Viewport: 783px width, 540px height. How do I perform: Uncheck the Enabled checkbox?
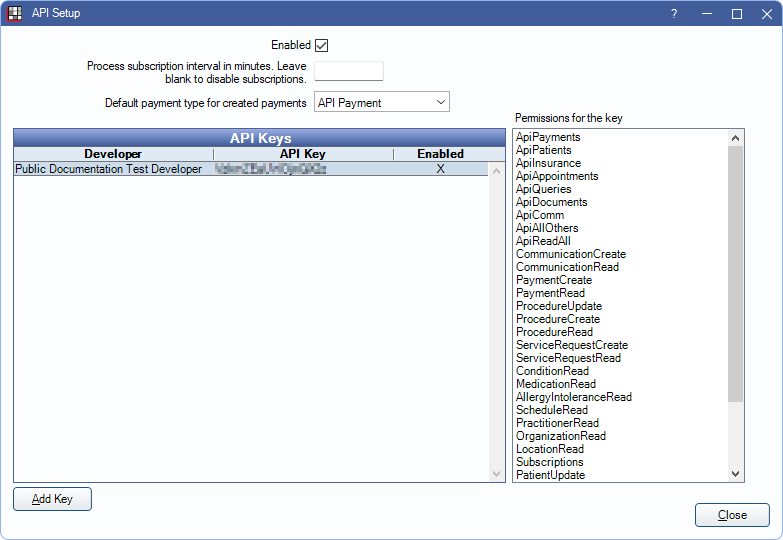pos(321,45)
